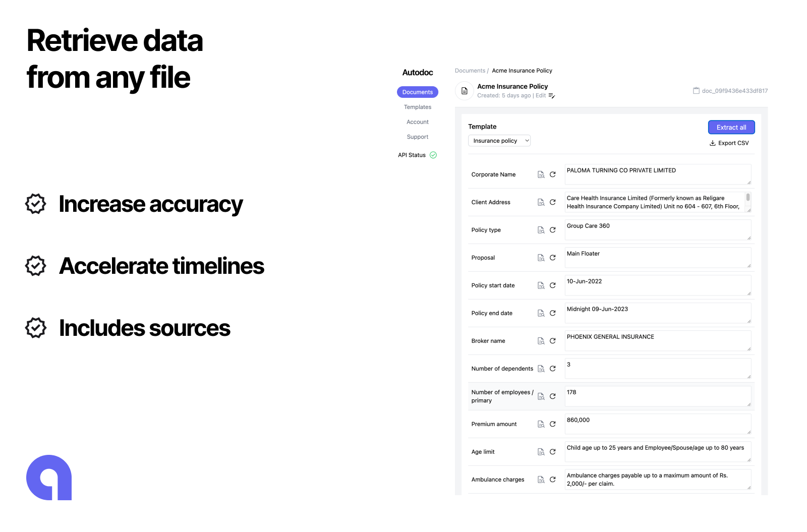Viewport: 807px width, 532px height.
Task: Refresh the Broker name value
Action: (553, 341)
